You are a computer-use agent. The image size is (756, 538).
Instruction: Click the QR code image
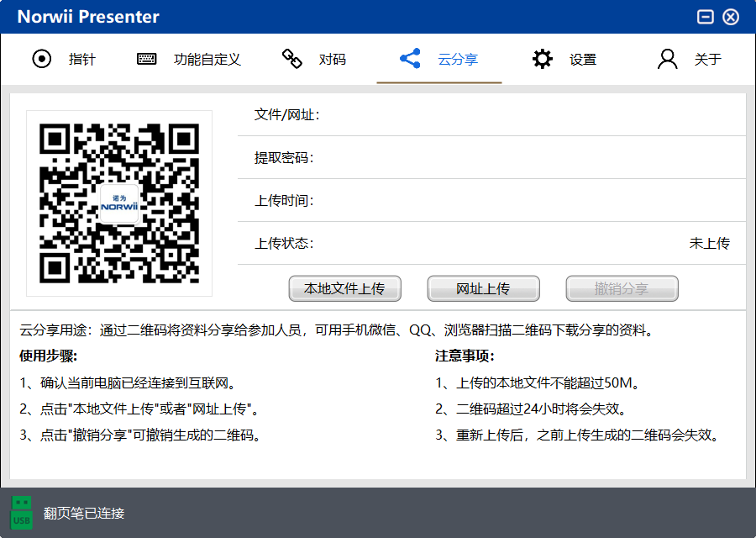pyautogui.click(x=119, y=203)
